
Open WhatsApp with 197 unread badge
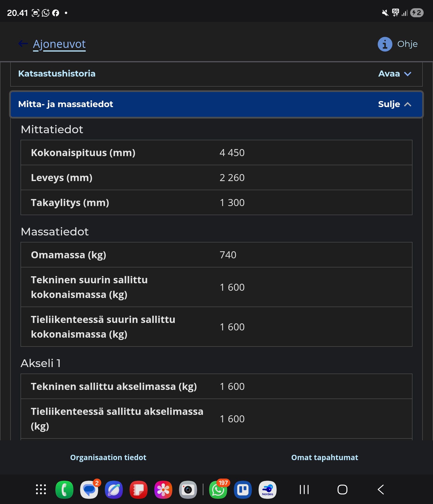coord(218,489)
